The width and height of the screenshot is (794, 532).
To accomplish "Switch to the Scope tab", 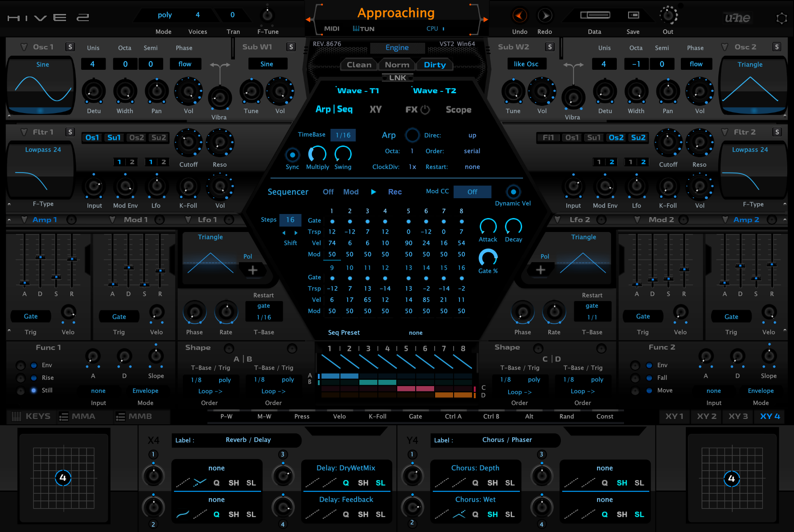I will click(459, 110).
